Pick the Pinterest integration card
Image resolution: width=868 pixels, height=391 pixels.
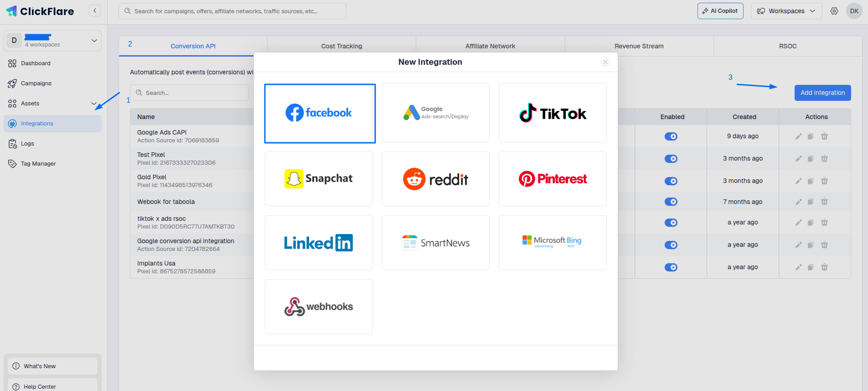pyautogui.click(x=553, y=179)
